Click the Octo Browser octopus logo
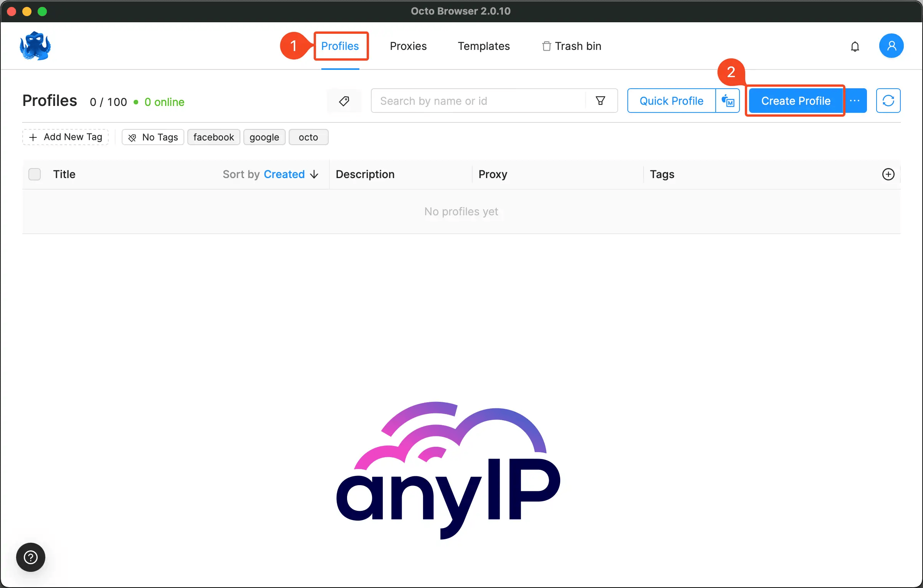Screen dimensions: 923x588 tap(35, 46)
